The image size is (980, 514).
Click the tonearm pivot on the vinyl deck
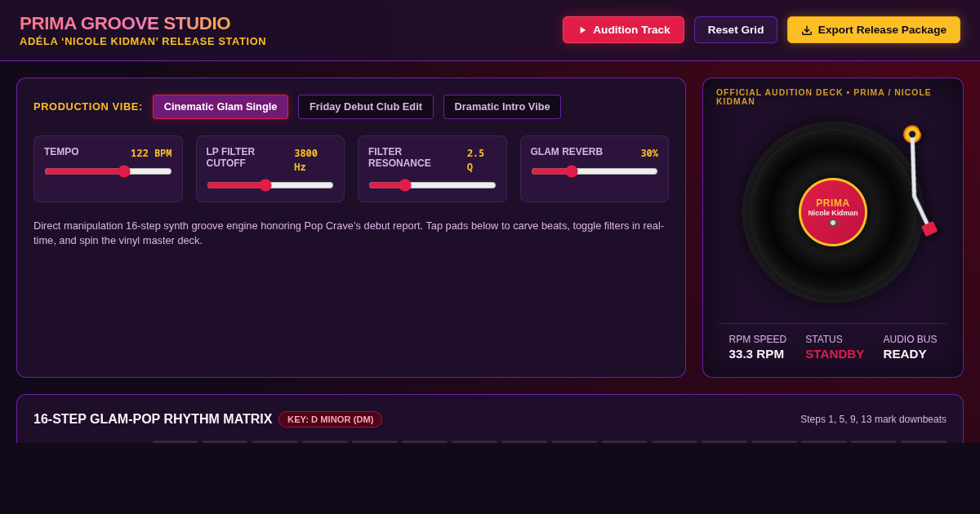click(912, 134)
